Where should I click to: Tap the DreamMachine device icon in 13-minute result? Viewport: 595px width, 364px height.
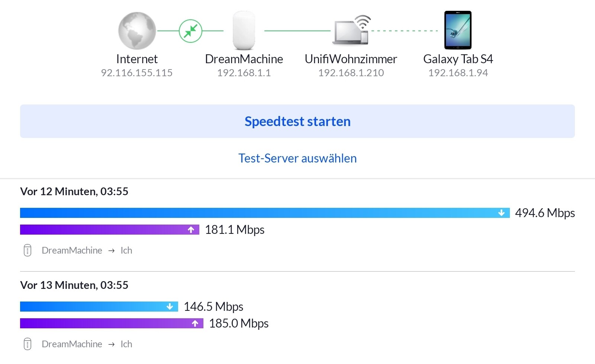[28, 344]
